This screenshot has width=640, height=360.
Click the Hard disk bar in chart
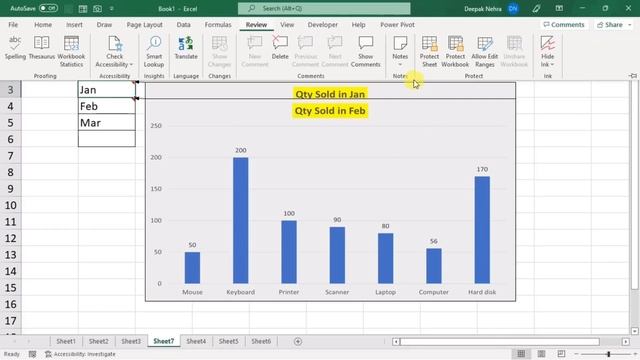tap(482, 230)
